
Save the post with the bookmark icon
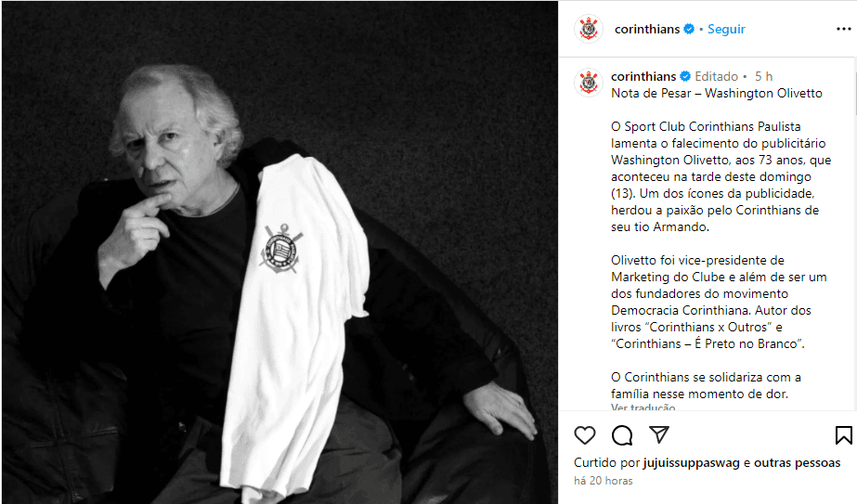(x=843, y=435)
